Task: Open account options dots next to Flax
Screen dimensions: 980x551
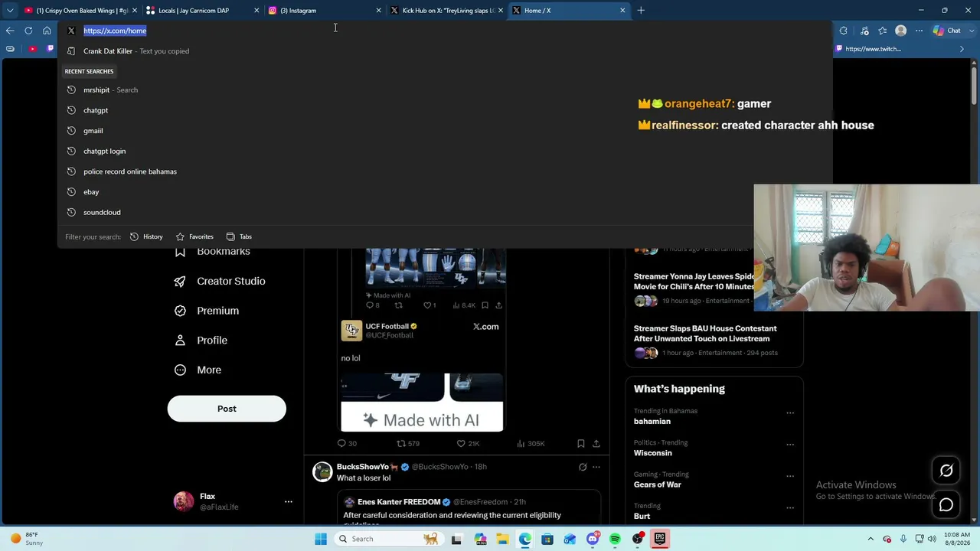Action: pyautogui.click(x=289, y=502)
